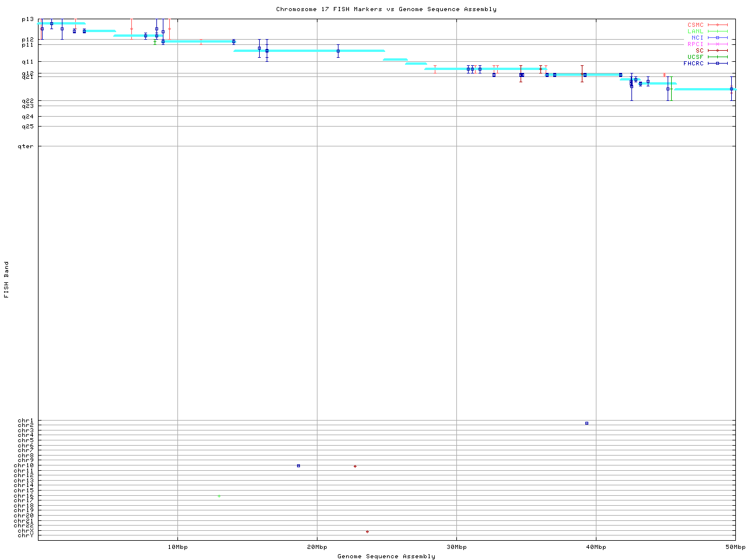Click the 30Mbp x-axis tick label
This screenshot has width=747, height=560.
[x=456, y=547]
